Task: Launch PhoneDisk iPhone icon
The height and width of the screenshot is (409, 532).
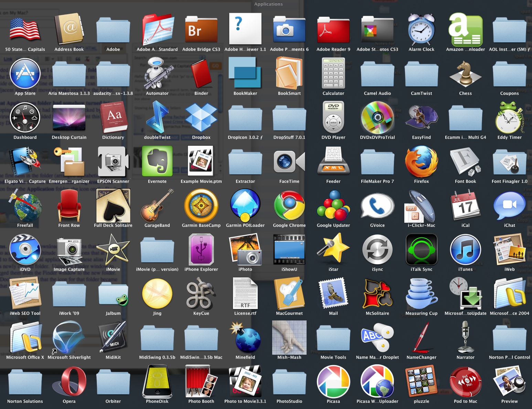Action: pyautogui.click(x=157, y=381)
